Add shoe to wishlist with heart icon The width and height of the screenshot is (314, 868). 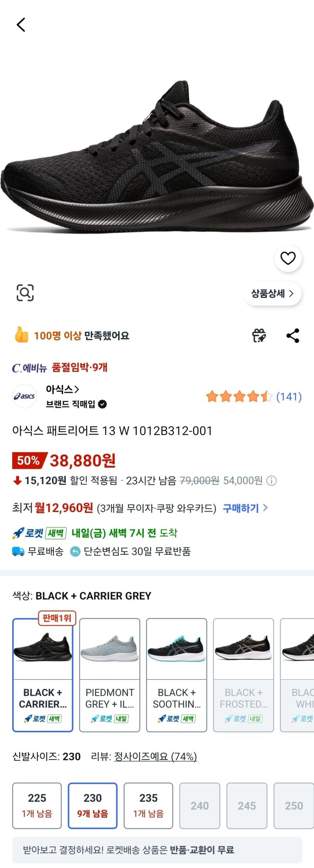(288, 258)
